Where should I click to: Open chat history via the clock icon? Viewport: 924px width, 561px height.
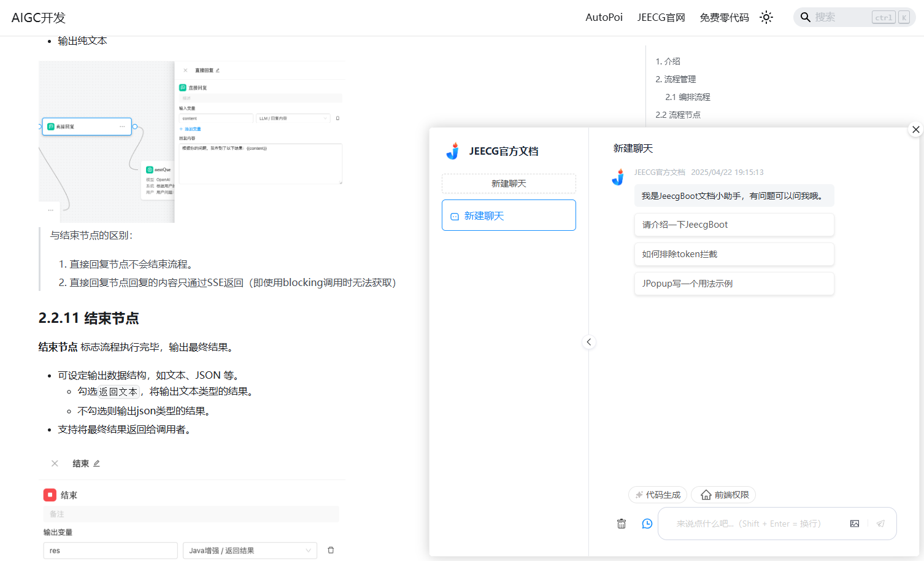click(x=647, y=524)
